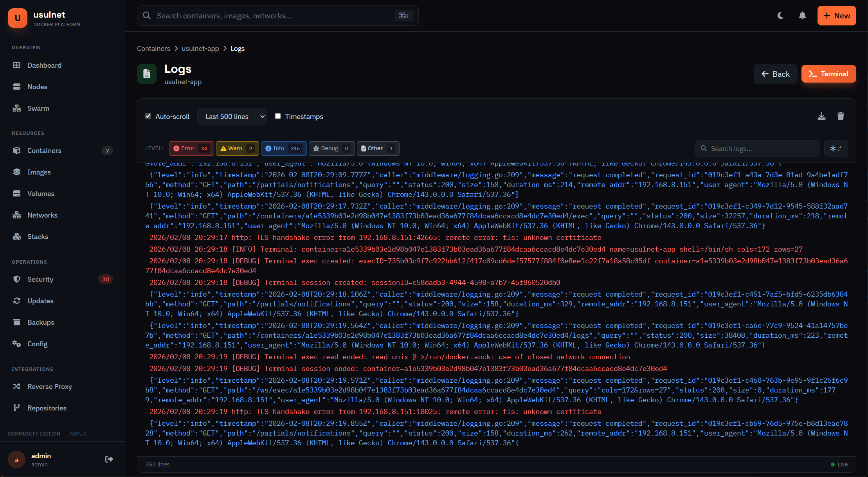Download the container logs
The width and height of the screenshot is (868, 477).
coord(821,116)
